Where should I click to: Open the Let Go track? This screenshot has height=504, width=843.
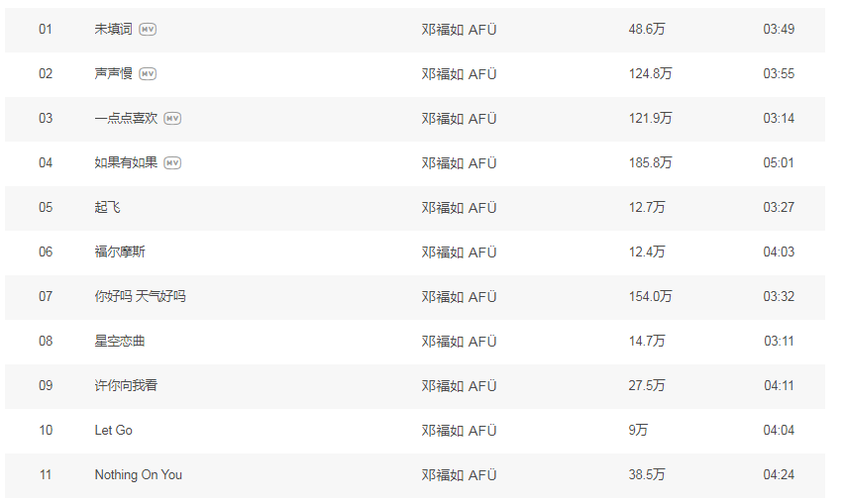point(113,431)
